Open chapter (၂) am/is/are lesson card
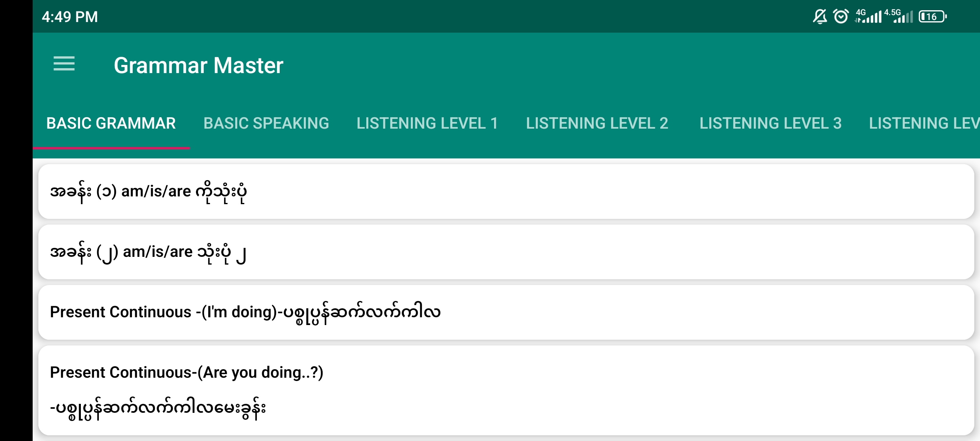Viewport: 980px width, 441px height. click(506, 252)
